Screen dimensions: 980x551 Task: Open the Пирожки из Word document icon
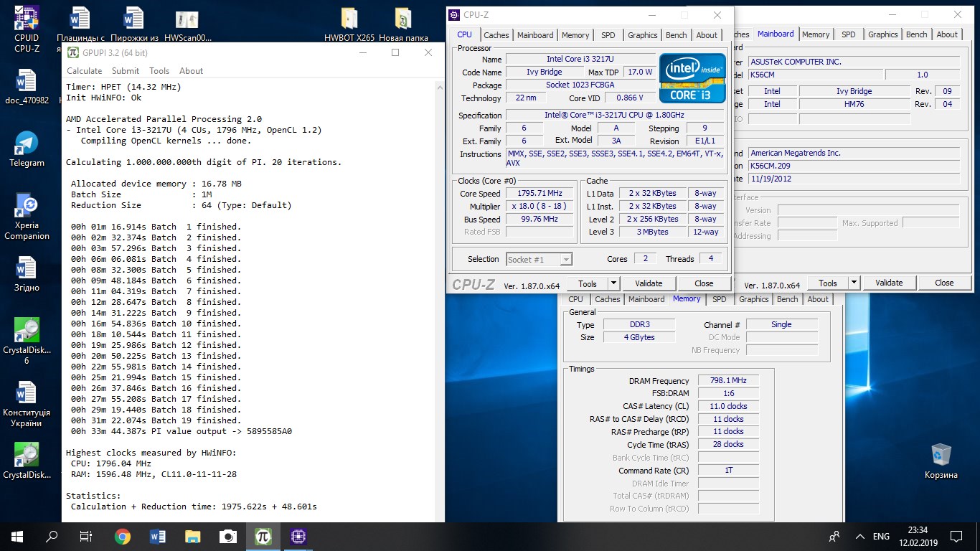click(134, 24)
